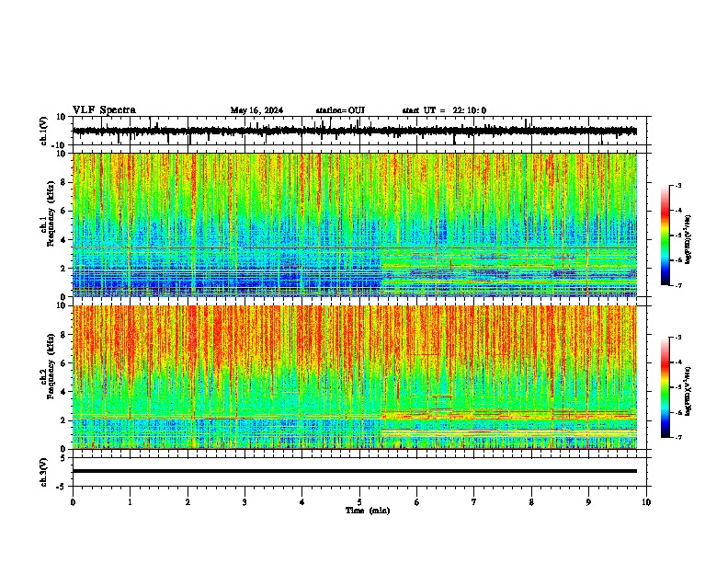
Task: Click the time-axis tick label "5"
Action: coord(359,502)
